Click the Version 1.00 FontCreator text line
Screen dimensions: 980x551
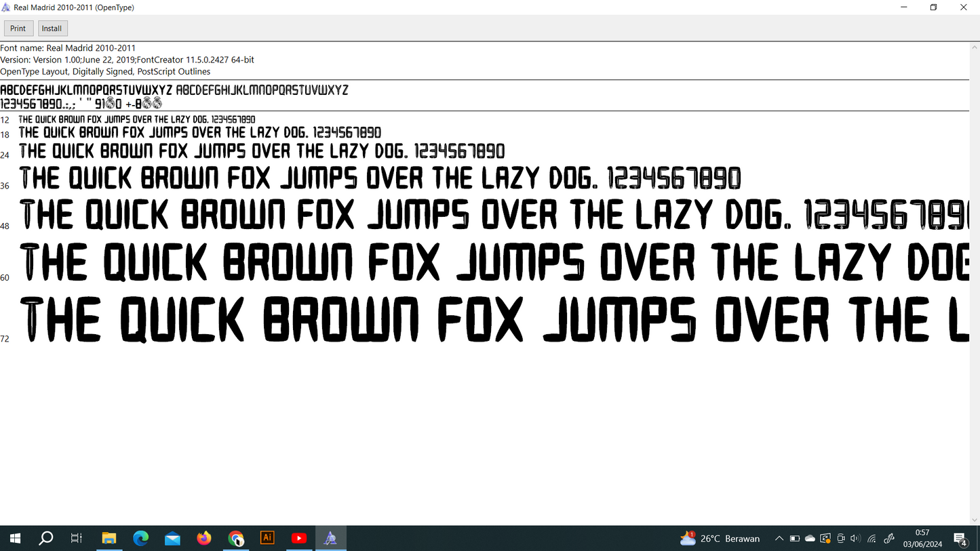tap(128, 60)
